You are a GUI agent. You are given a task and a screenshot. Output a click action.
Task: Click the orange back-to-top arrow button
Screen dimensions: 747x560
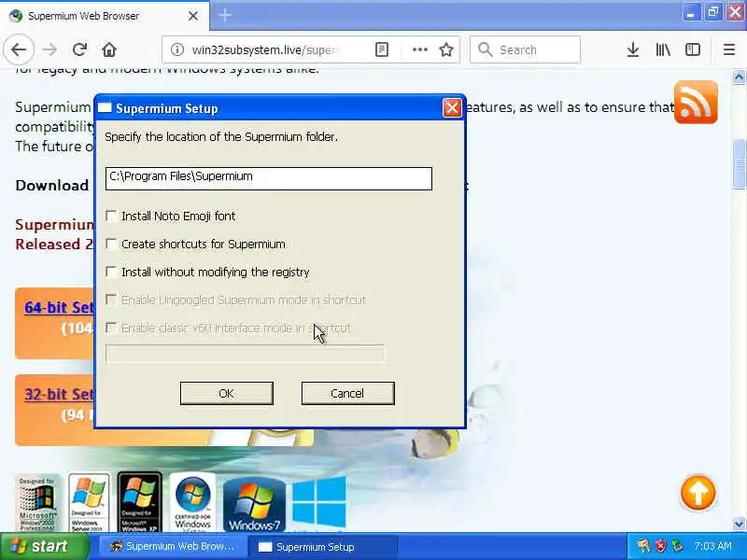coord(698,493)
